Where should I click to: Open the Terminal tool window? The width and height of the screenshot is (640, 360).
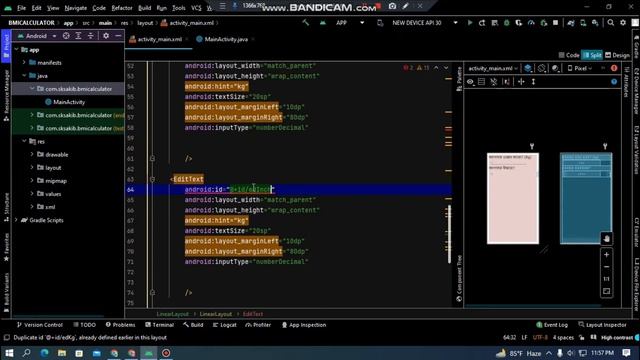pyautogui.click(x=160, y=325)
